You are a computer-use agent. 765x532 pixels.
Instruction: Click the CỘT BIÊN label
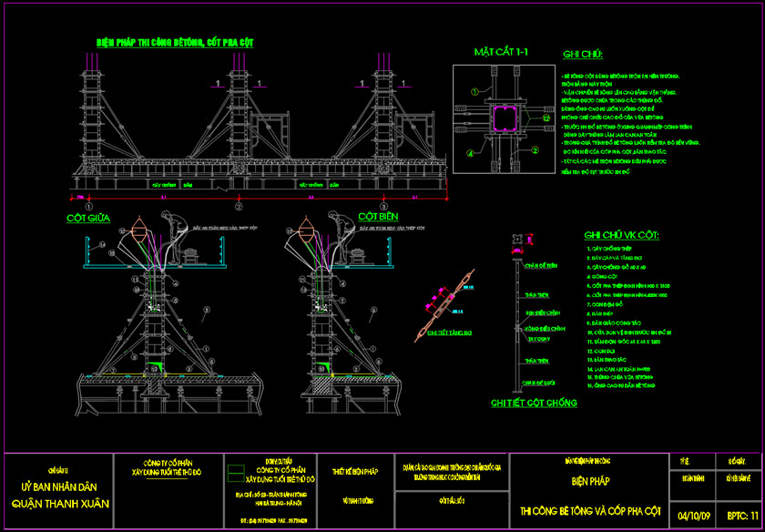click(x=379, y=217)
